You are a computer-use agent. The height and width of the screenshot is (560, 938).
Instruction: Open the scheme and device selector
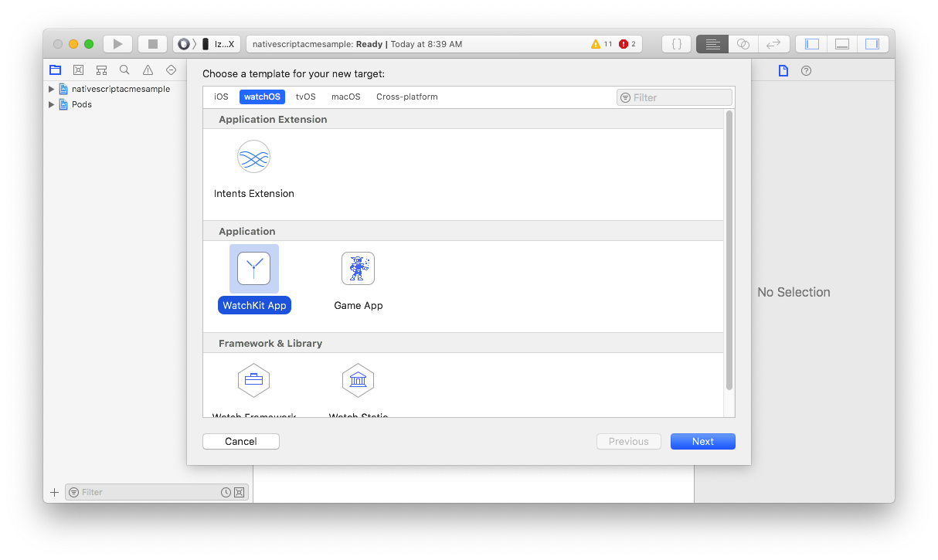coord(207,44)
